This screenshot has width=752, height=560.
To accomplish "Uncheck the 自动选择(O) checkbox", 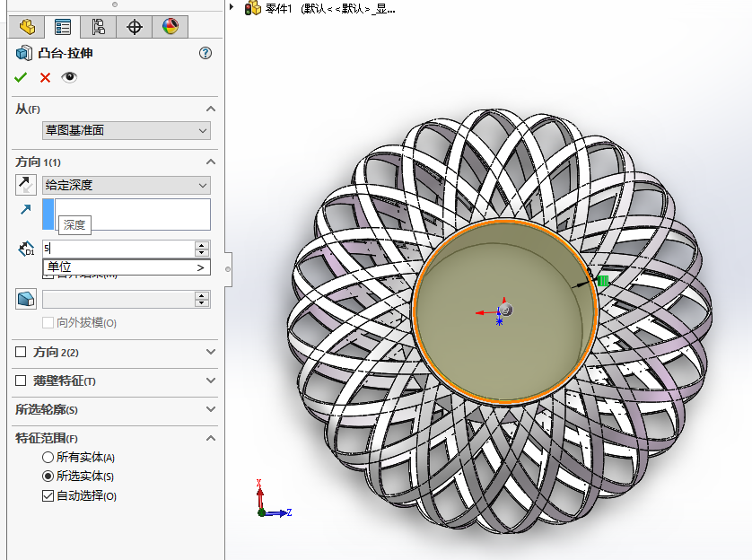I will (48, 495).
